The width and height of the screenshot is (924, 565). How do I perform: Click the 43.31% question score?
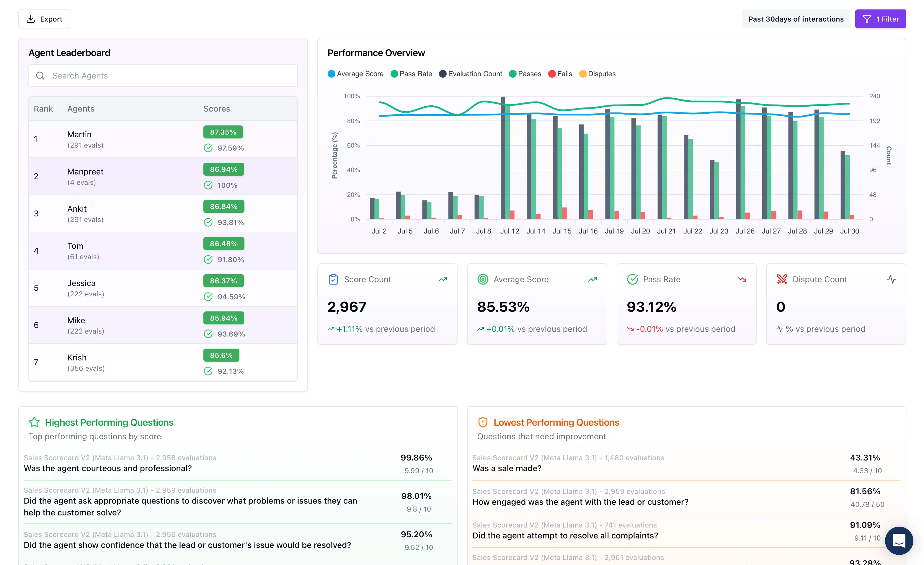pos(865,457)
